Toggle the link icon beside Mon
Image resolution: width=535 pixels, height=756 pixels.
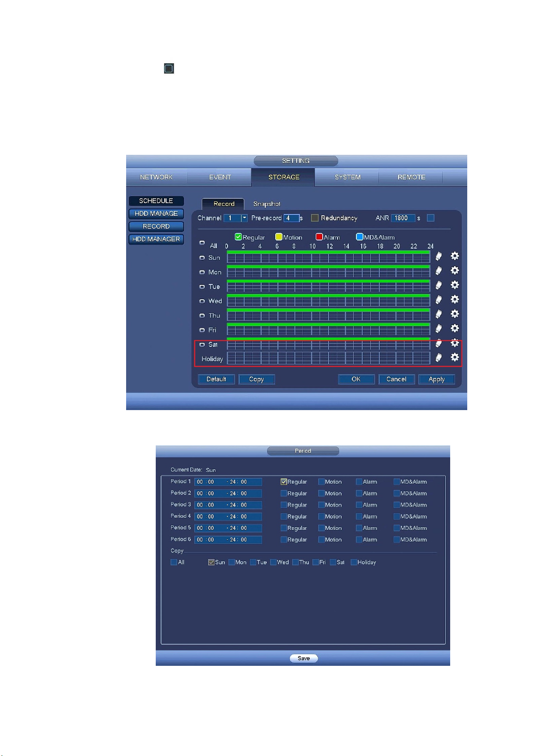tap(202, 272)
